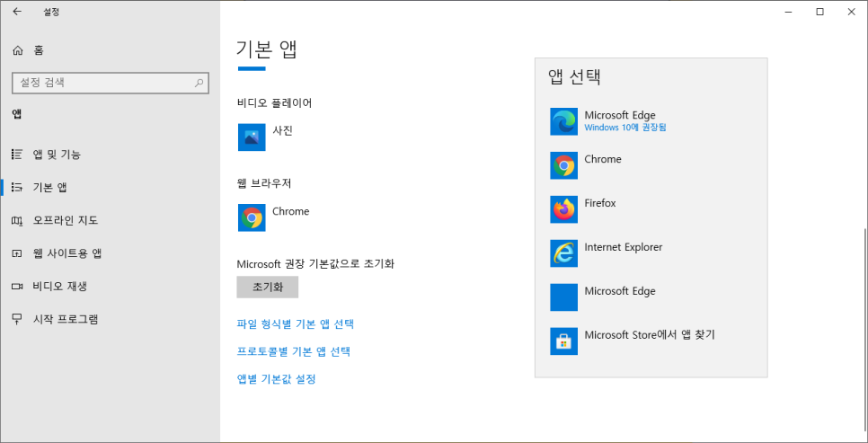Click the Windows 10에 권장됨 text
This screenshot has width=868, height=443.
[625, 128]
